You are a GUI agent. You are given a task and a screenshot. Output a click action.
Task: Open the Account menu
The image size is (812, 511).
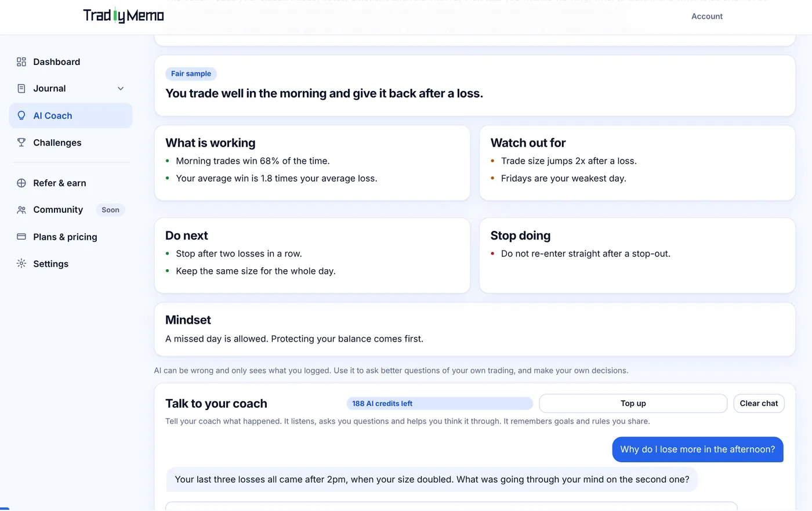click(706, 16)
